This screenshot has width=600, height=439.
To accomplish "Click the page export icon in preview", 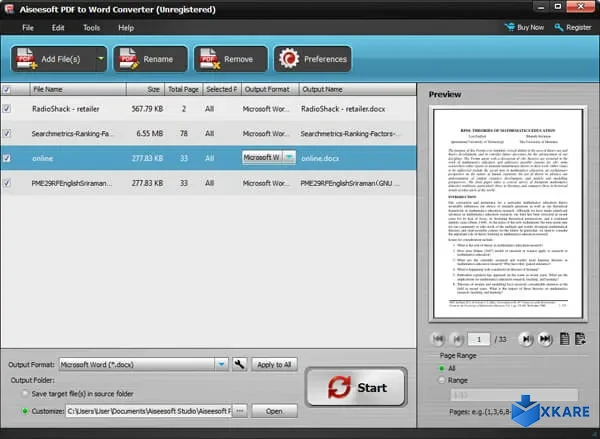I will click(x=580, y=339).
